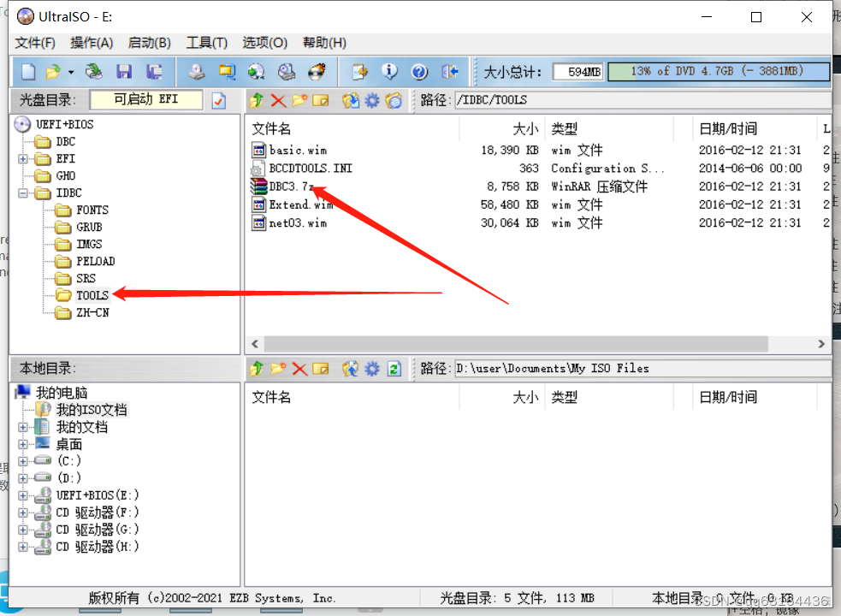Image resolution: width=841 pixels, height=616 pixels.
Task: Click the Extract icon in the disc pane toolbar
Action: 351,100
